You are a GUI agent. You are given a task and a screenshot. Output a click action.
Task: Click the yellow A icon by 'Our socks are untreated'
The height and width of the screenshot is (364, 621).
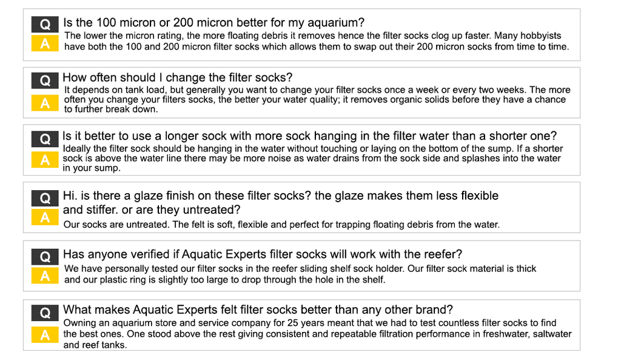[x=45, y=217]
